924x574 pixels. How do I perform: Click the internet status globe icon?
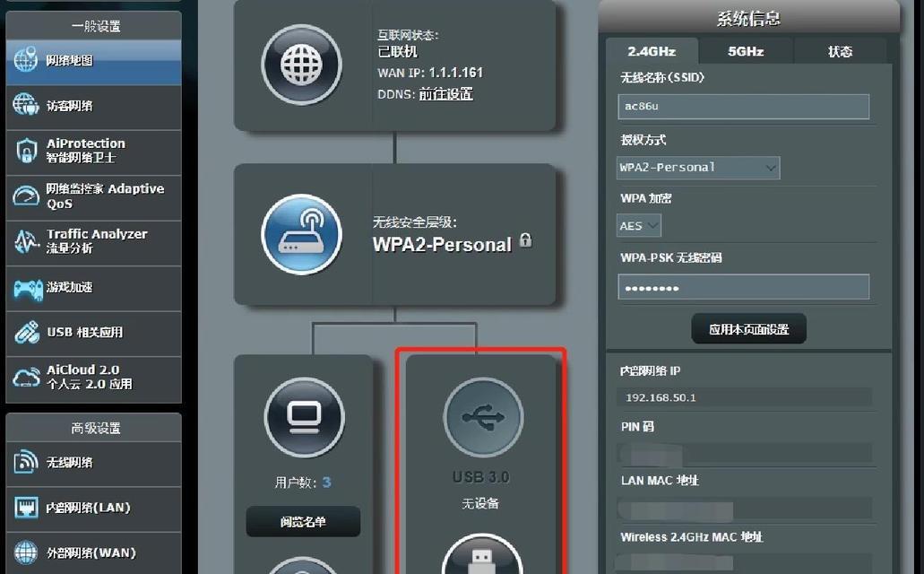point(302,65)
